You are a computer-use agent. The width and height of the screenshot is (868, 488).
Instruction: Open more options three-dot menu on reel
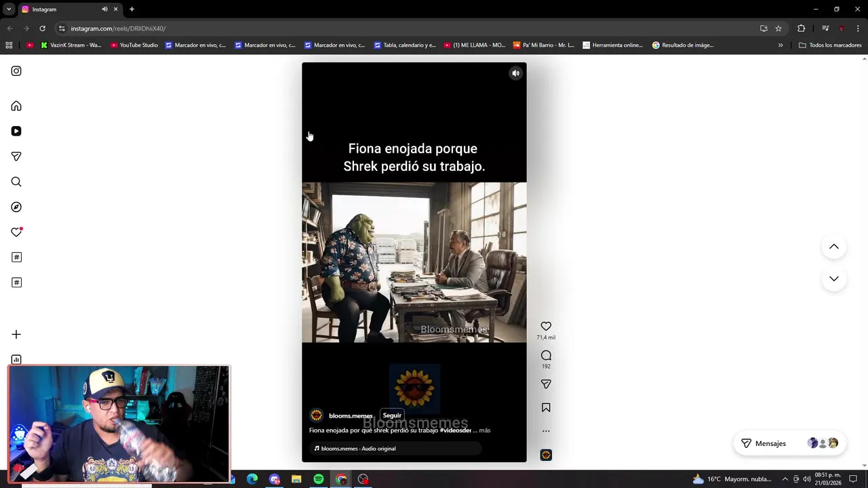546,431
